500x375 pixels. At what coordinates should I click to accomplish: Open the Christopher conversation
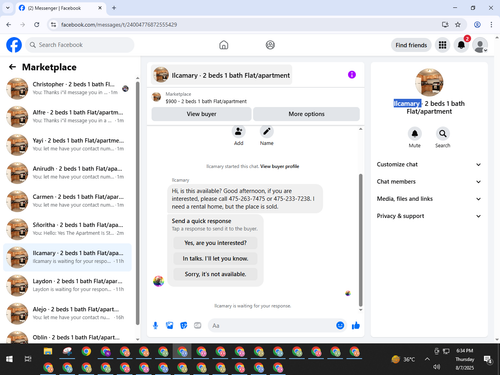pyautogui.click(x=67, y=89)
